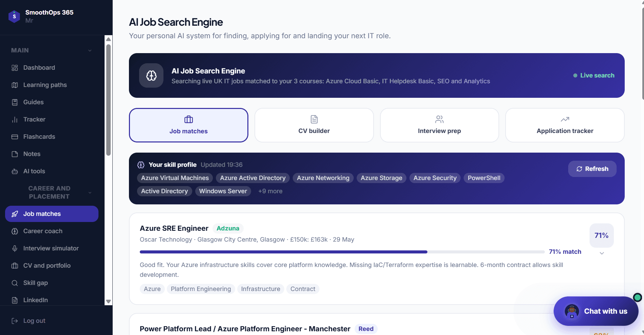Click the Live search status indicator
The width and height of the screenshot is (644, 335).
coord(594,75)
